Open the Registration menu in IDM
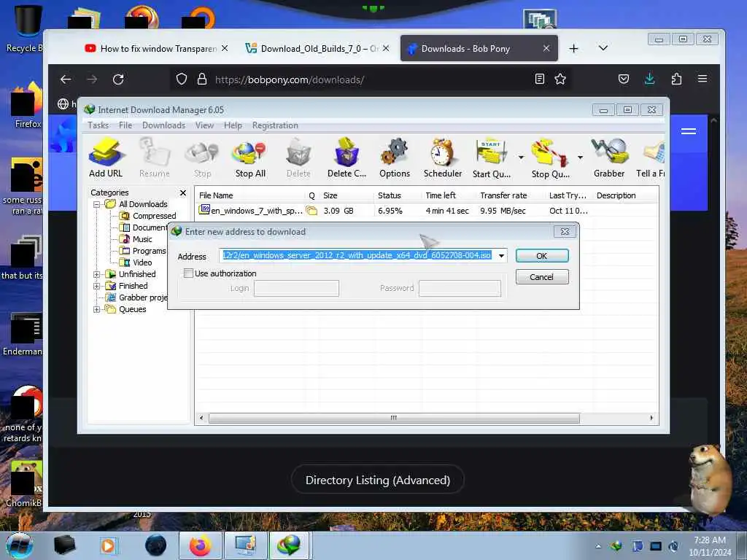The width and height of the screenshot is (747, 560). [275, 125]
